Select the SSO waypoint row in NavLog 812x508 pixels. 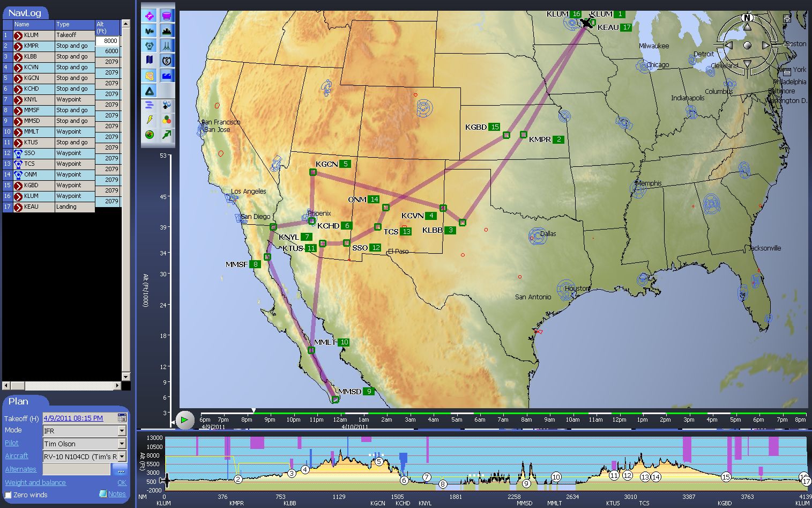click(x=49, y=153)
